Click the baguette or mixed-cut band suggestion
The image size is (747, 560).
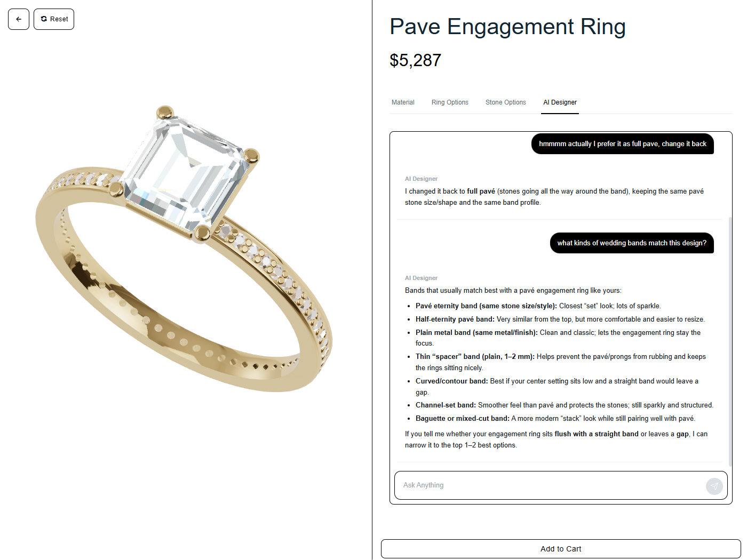555,419
